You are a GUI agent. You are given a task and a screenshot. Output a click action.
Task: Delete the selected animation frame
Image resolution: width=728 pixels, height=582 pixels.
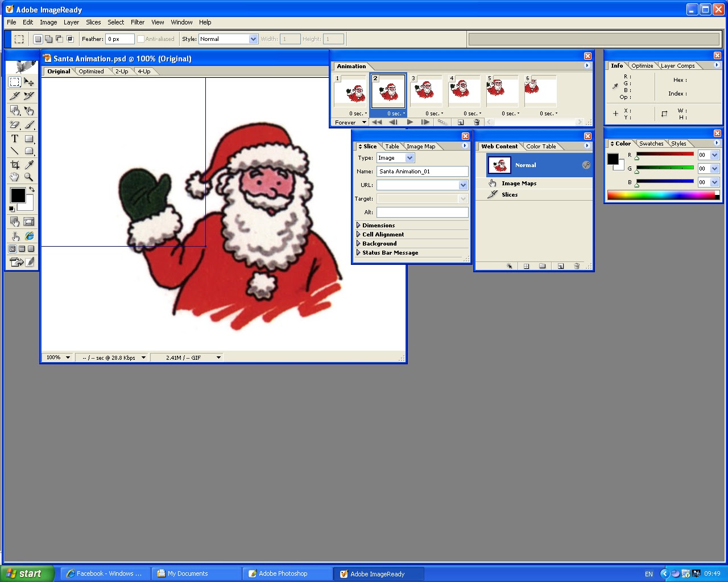pos(477,122)
